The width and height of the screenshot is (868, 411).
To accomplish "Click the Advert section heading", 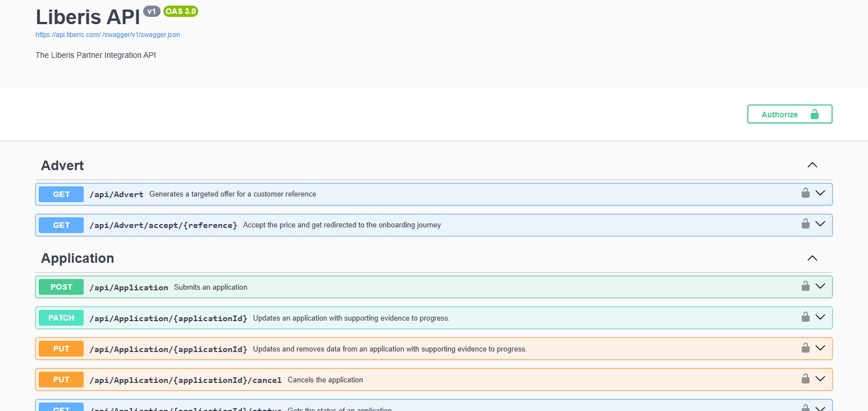I will pyautogui.click(x=62, y=166).
